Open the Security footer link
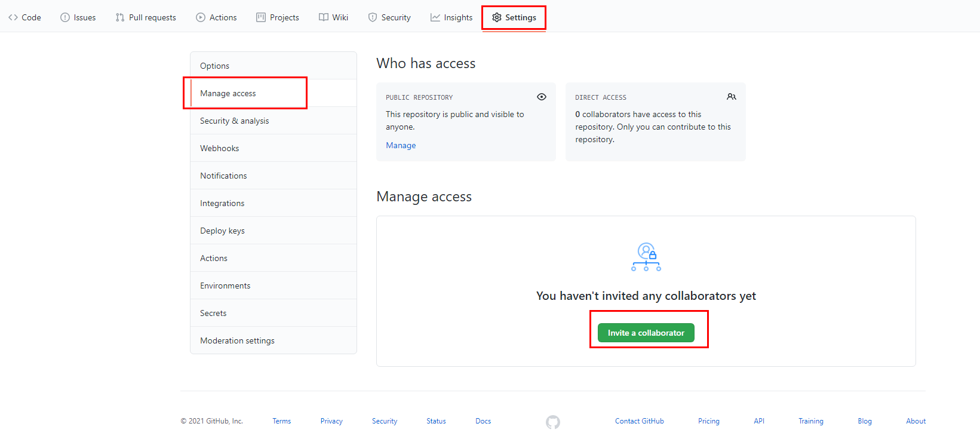 tap(385, 421)
